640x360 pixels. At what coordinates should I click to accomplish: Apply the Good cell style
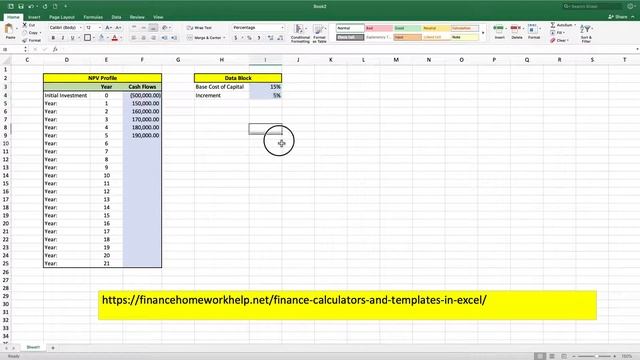(407, 28)
